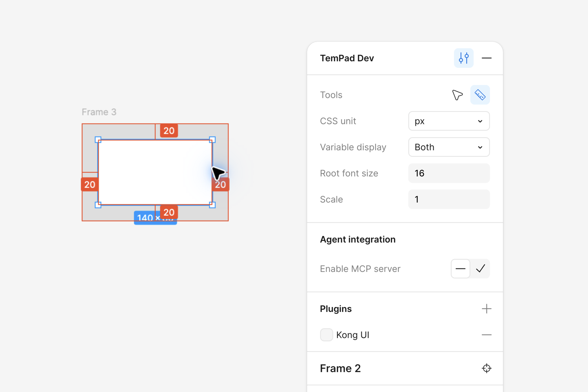Click the top-left resize handle of the selected rectangle
This screenshot has height=392, width=588.
point(98,140)
